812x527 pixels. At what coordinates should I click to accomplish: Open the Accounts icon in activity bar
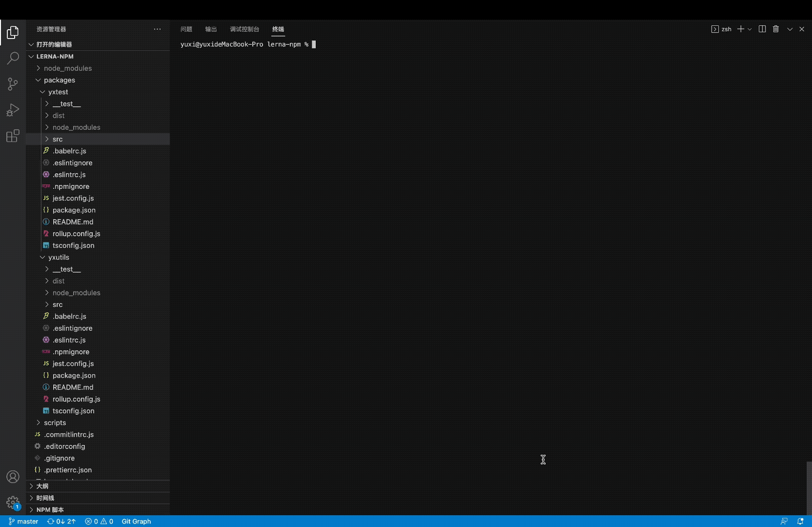coord(12,477)
